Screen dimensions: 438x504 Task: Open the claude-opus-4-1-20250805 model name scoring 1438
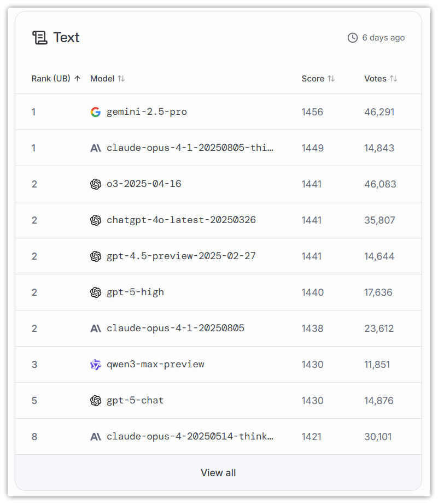click(176, 328)
